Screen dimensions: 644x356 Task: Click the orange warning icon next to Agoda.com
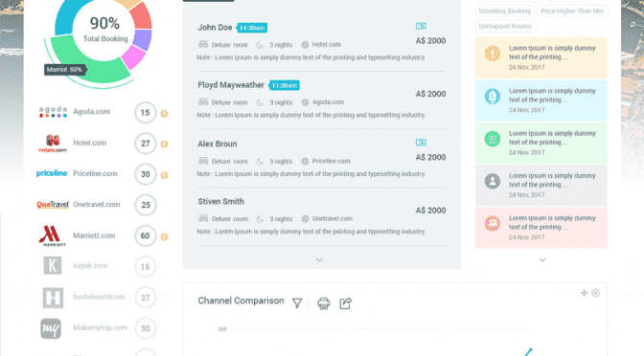164,114
